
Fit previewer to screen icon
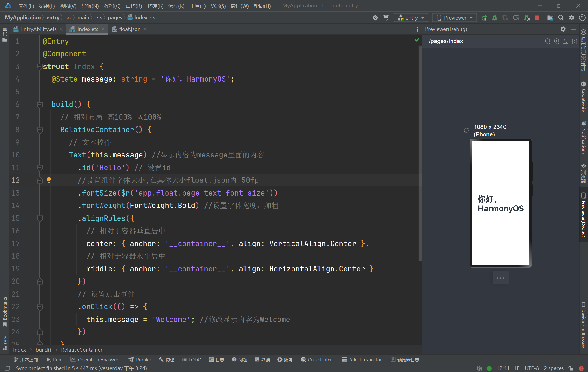(566, 41)
